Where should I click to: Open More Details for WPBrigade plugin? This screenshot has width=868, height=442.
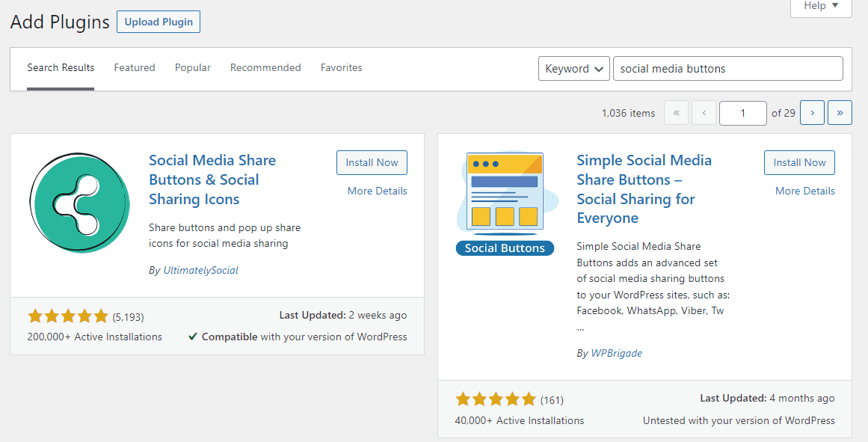[x=805, y=191]
